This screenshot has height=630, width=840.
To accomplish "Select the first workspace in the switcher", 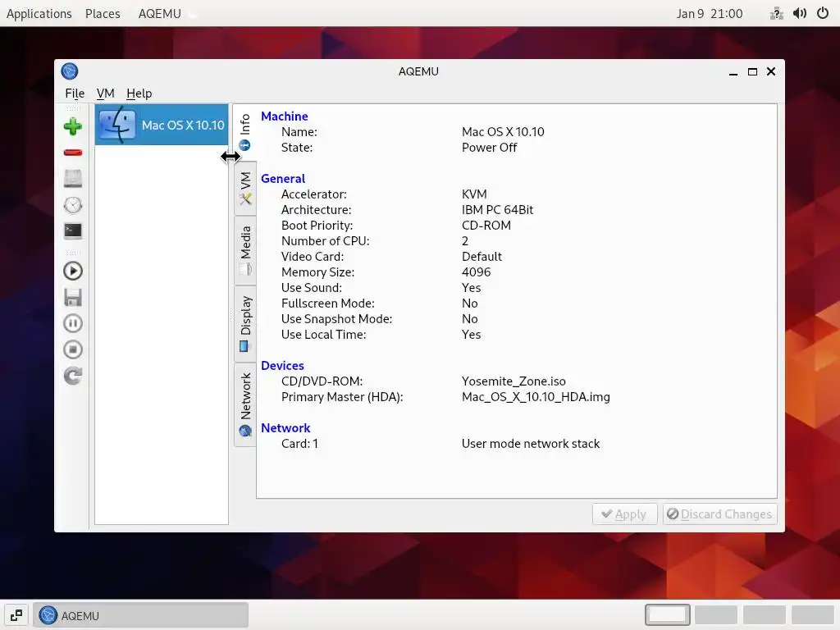I will point(668,615).
